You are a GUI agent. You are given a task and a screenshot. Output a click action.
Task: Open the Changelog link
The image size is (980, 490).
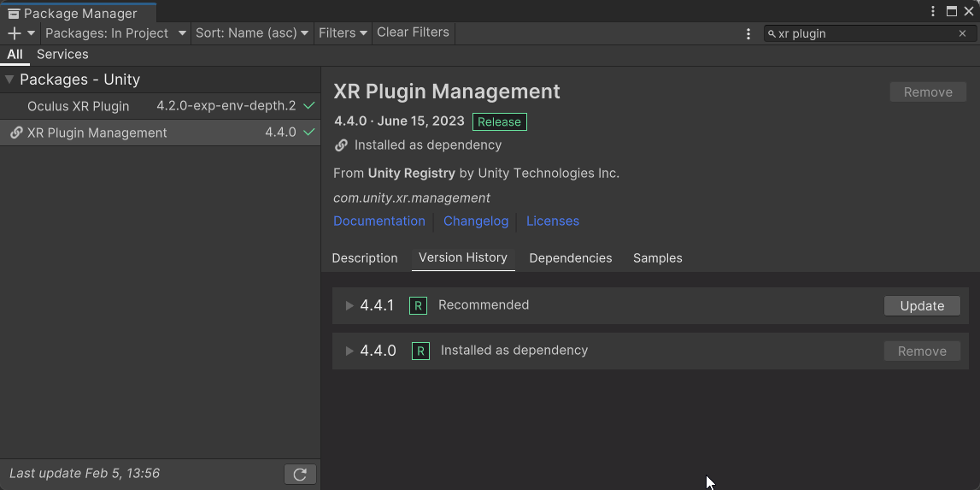[476, 221]
